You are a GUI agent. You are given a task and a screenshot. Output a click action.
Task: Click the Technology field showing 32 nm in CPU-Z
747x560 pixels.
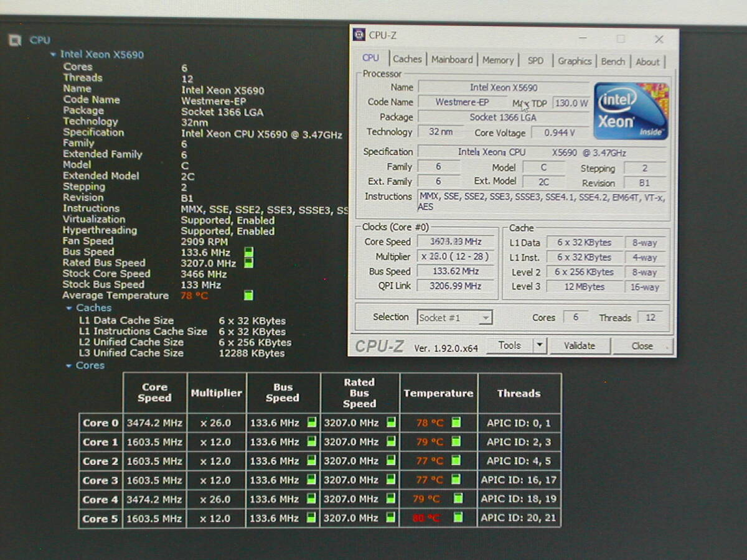[441, 132]
